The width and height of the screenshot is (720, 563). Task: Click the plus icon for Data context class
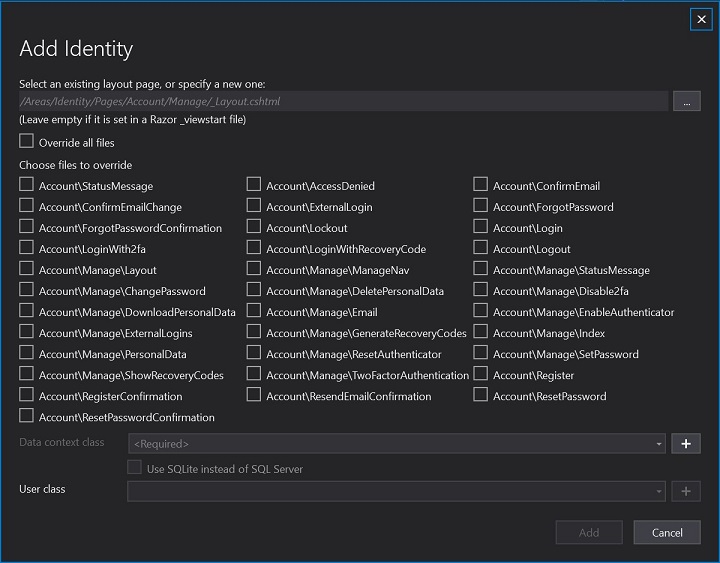(686, 444)
